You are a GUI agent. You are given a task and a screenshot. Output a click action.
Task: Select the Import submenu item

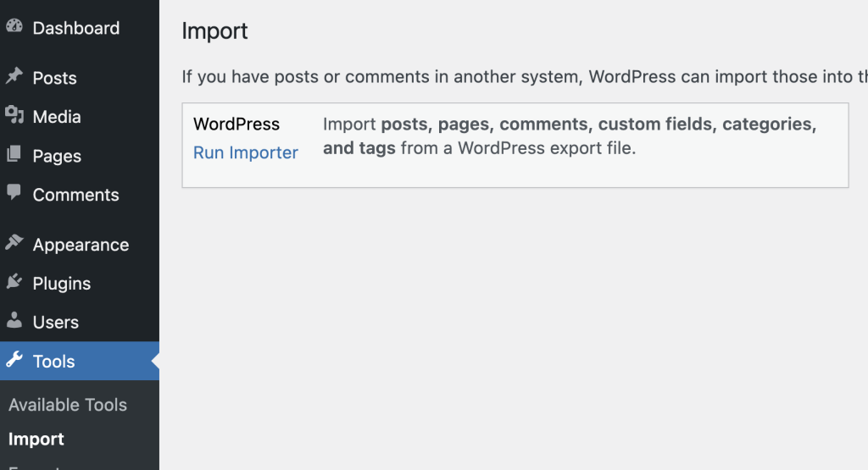36,439
